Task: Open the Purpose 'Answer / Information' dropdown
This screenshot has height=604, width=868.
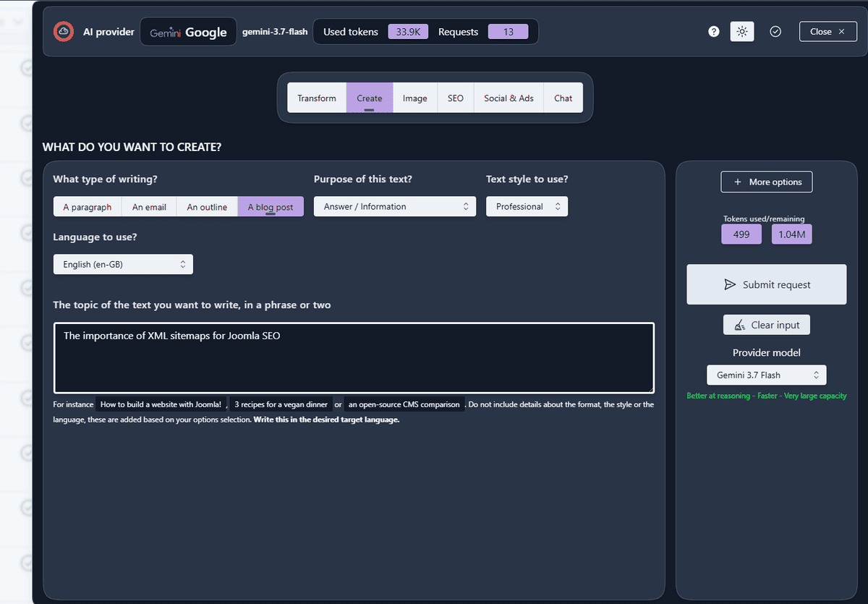Action: (395, 207)
